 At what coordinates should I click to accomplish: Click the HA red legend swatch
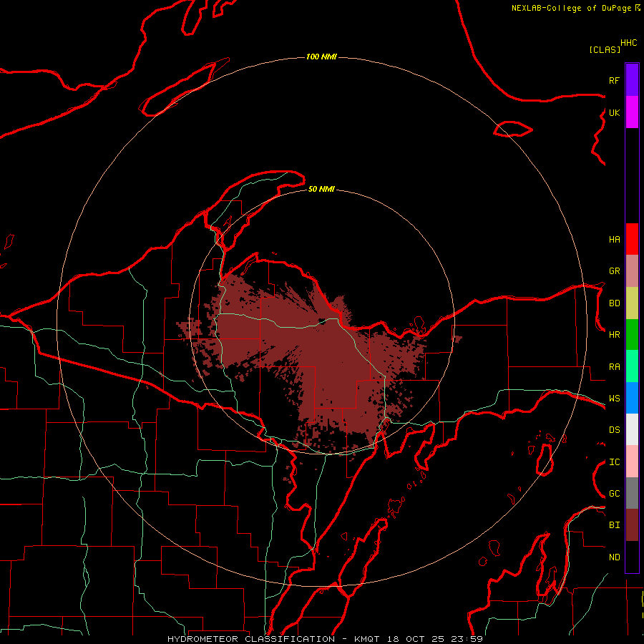tap(632, 239)
